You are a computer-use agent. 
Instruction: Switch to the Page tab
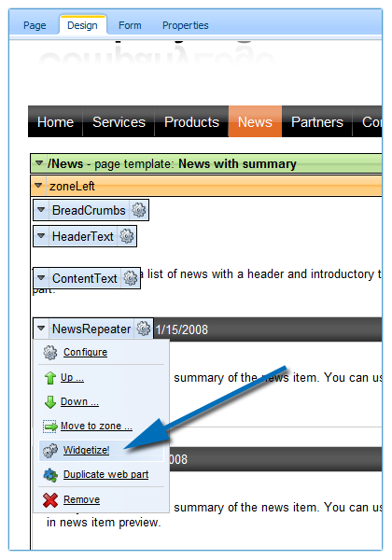[x=35, y=25]
